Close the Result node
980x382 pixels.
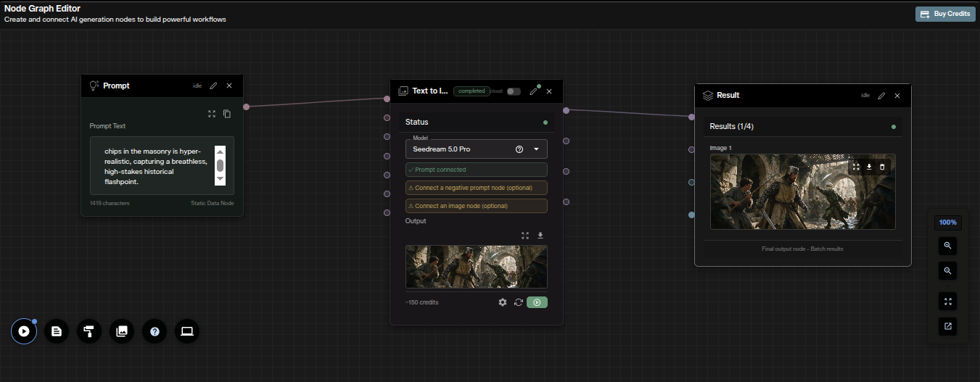pos(897,95)
